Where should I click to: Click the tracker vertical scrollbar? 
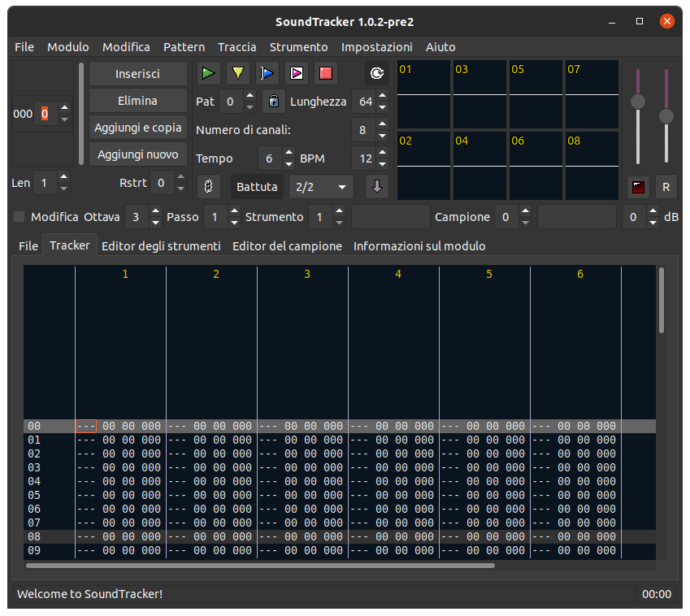pos(662,300)
